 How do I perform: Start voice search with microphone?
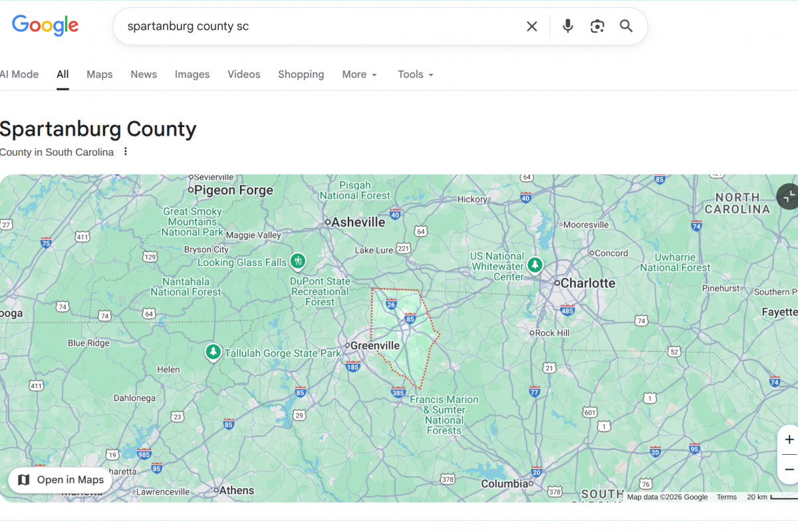coord(567,27)
